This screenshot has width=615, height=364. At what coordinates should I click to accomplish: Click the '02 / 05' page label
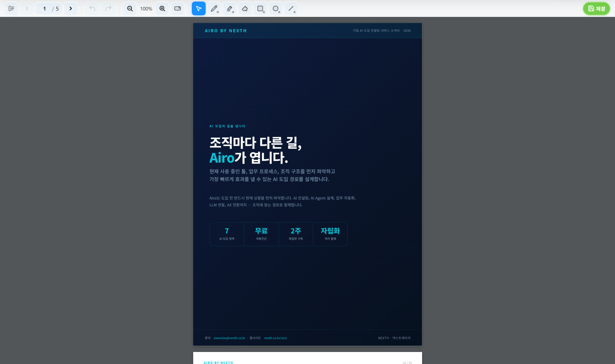(407, 362)
